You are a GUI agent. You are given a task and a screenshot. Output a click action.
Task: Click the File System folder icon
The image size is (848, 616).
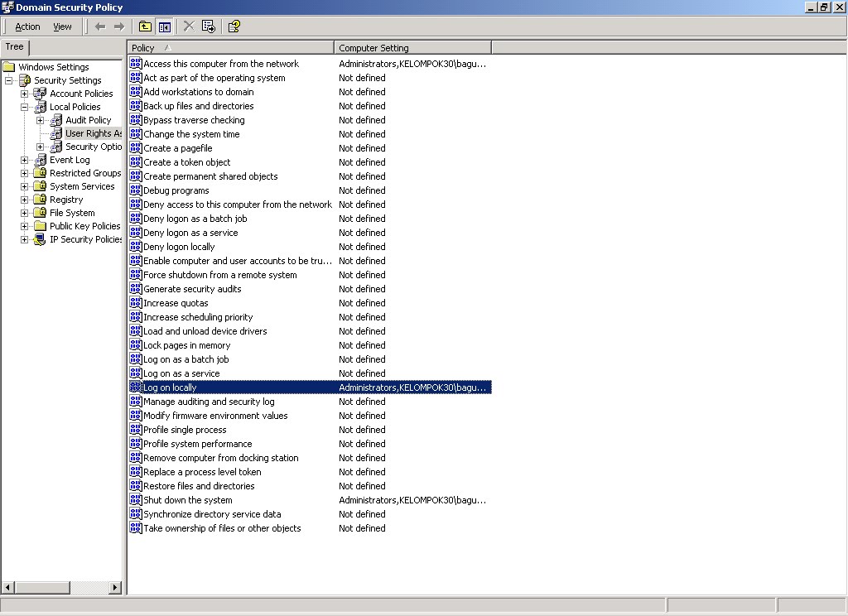[x=40, y=213]
